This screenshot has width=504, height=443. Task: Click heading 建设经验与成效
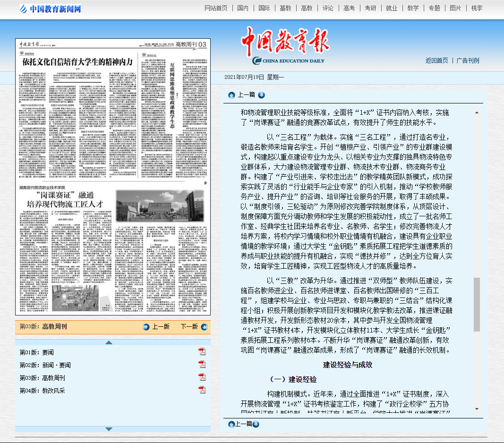pyautogui.click(x=348, y=365)
